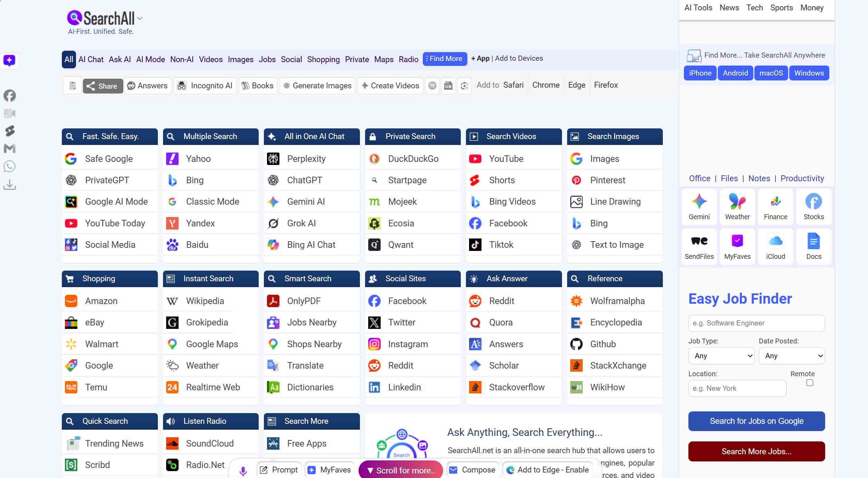This screenshot has width=868, height=478.
Task: Switch to the AI Chat tab
Action: pyautogui.click(x=91, y=59)
